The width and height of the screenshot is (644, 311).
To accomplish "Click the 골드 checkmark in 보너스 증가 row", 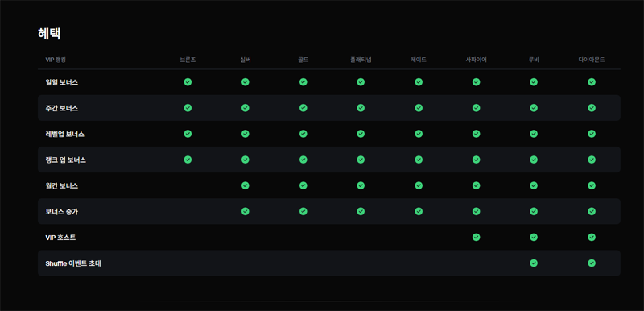I will click(303, 211).
